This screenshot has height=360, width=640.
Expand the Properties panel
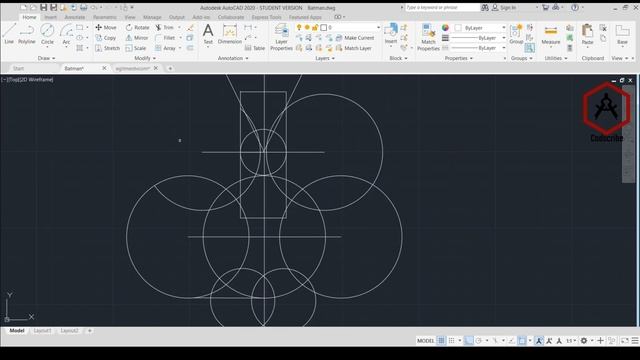pos(459,58)
